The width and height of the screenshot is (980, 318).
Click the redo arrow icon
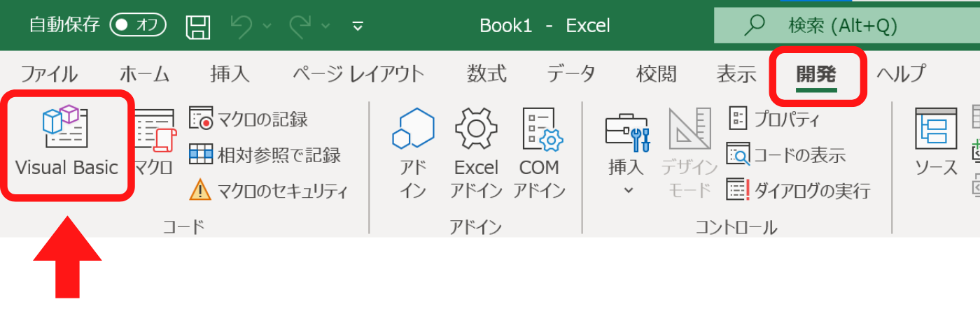pos(302,26)
